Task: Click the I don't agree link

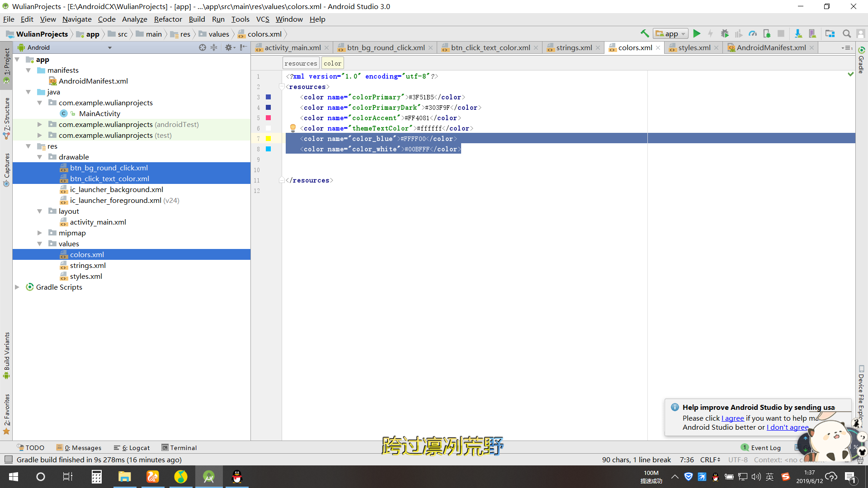Action: (788, 427)
